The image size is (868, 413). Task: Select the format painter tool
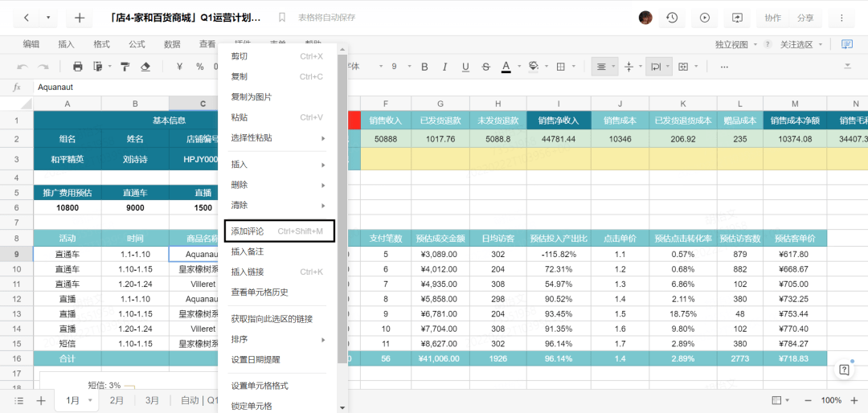click(x=125, y=67)
